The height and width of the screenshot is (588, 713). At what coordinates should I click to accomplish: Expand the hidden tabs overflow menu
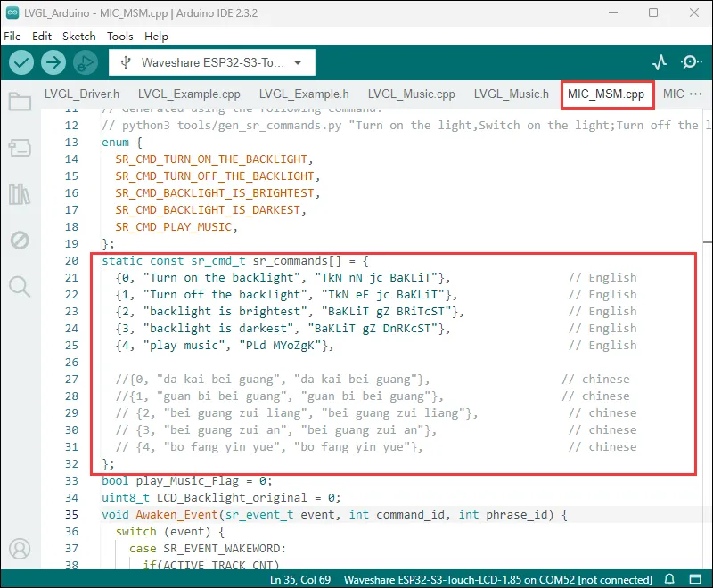(x=696, y=94)
